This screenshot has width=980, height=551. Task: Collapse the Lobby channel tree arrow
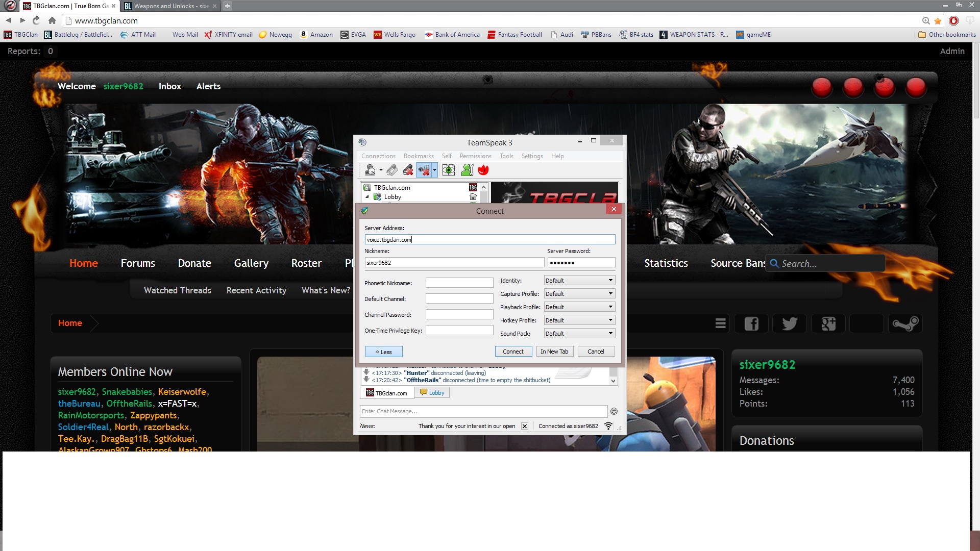click(x=367, y=196)
